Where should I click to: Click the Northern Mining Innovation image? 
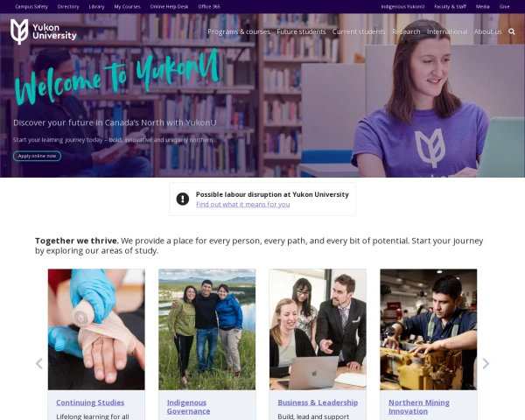[429, 329]
